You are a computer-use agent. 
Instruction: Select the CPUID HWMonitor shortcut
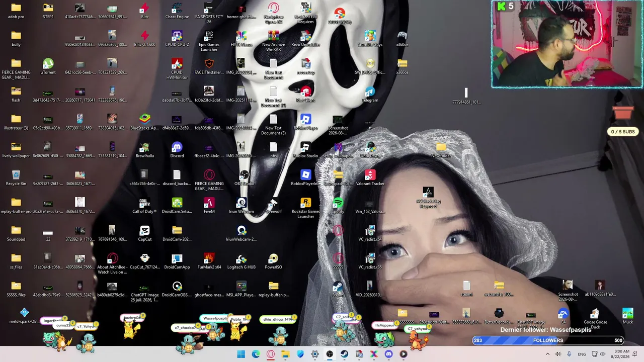coord(177,69)
